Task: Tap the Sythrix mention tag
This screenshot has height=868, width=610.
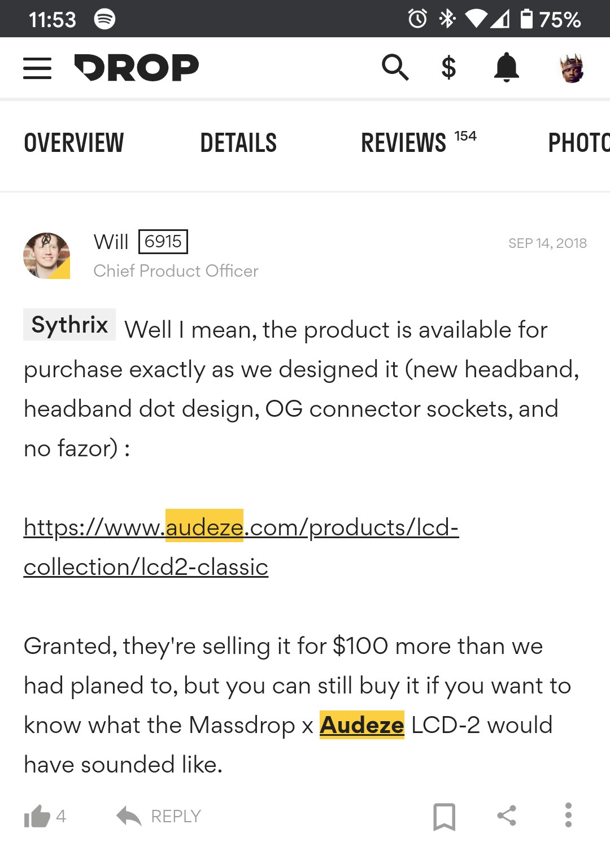Action: pyautogui.click(x=69, y=325)
